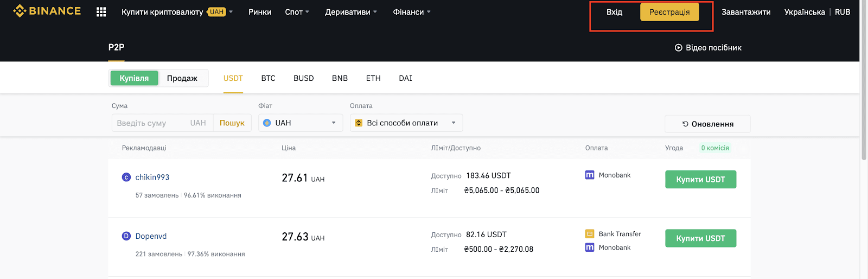Click the 82.16 USDT available amount
Image resolution: width=868 pixels, height=279 pixels.
click(x=486, y=234)
